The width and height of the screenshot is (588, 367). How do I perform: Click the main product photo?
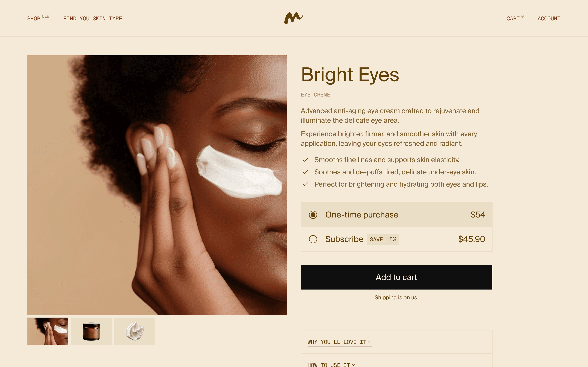point(157,185)
